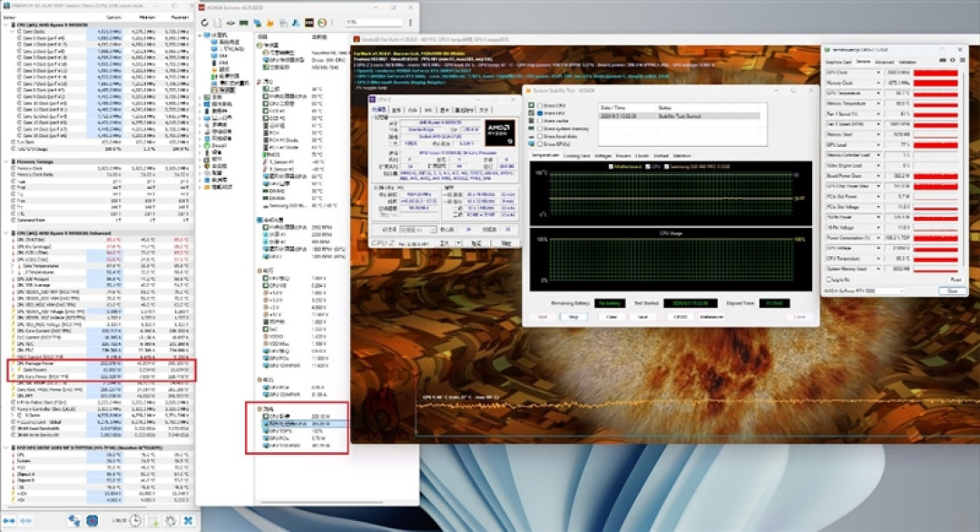Click the HWiNFO clock timer icon
980x532 pixels.
(x=135, y=521)
